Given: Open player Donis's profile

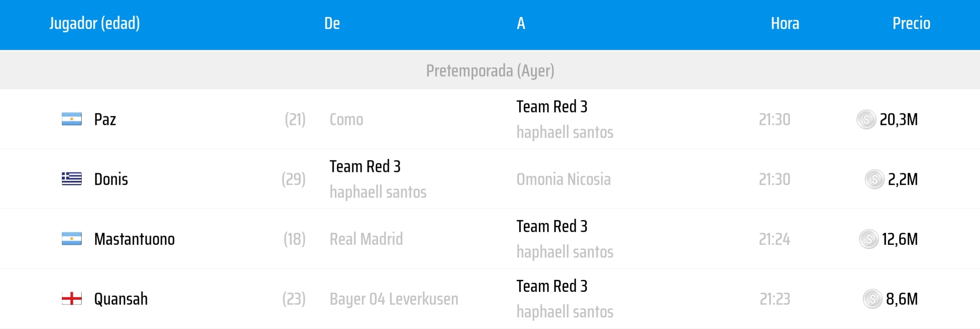Looking at the screenshot, I should click(x=111, y=179).
